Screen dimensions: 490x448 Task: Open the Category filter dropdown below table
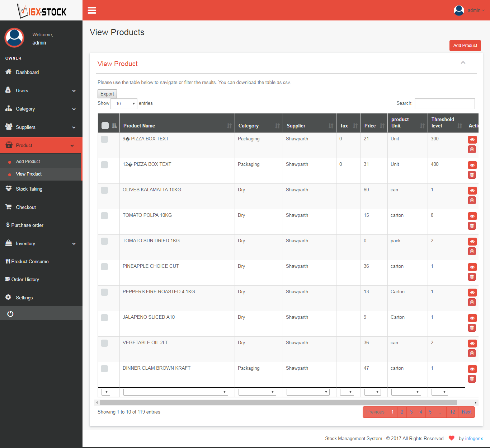click(x=257, y=392)
